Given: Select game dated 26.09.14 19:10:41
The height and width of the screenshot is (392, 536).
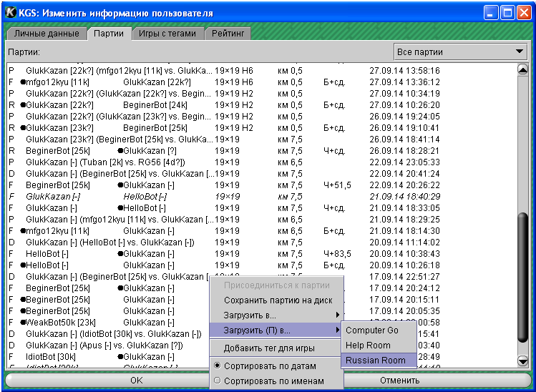Looking at the screenshot, I should coord(261,128).
